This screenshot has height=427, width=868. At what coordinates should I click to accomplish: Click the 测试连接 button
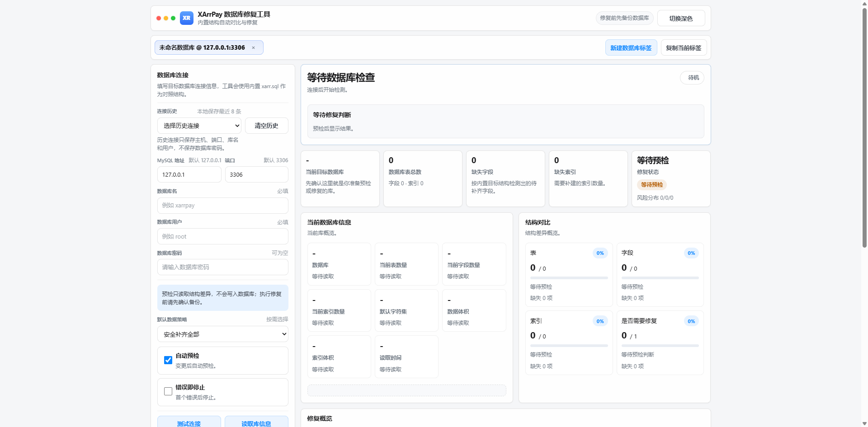189,423
